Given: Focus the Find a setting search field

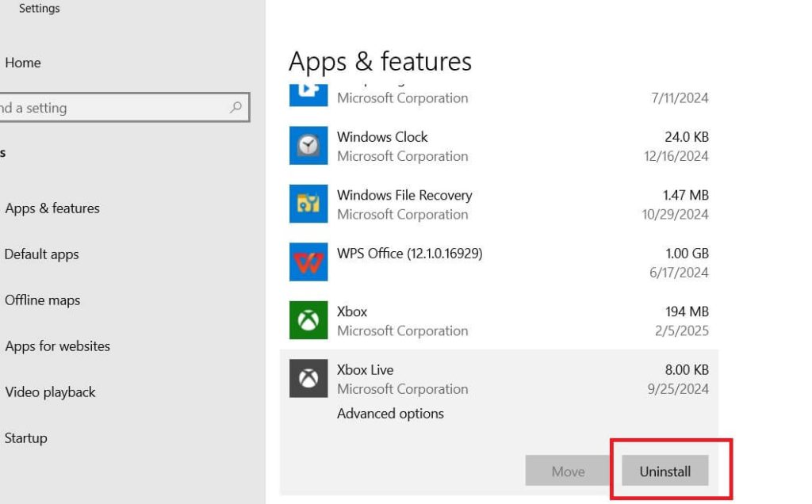Looking at the screenshot, I should coord(124,107).
